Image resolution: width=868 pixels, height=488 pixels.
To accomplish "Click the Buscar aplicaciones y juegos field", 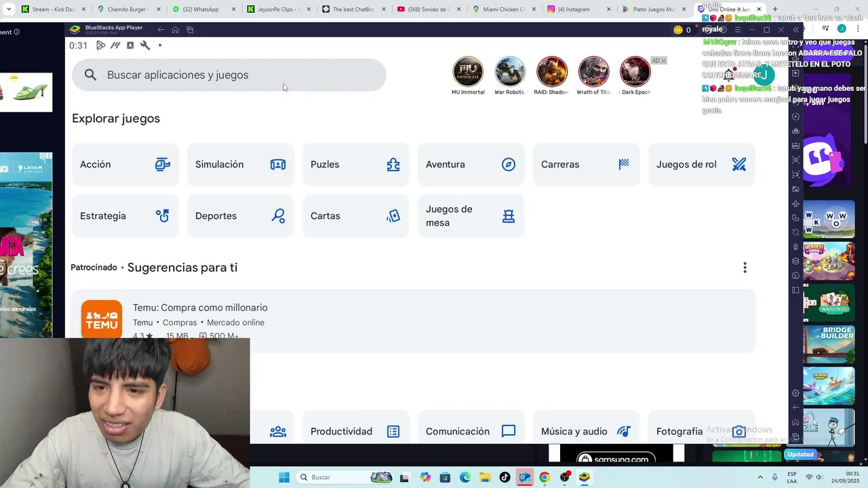I will (229, 75).
